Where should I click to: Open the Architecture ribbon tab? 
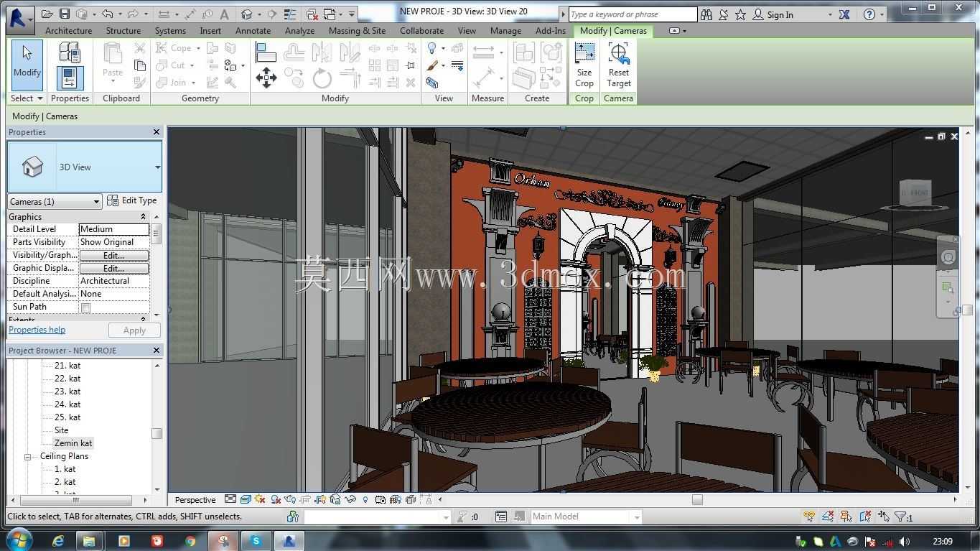click(x=69, y=31)
